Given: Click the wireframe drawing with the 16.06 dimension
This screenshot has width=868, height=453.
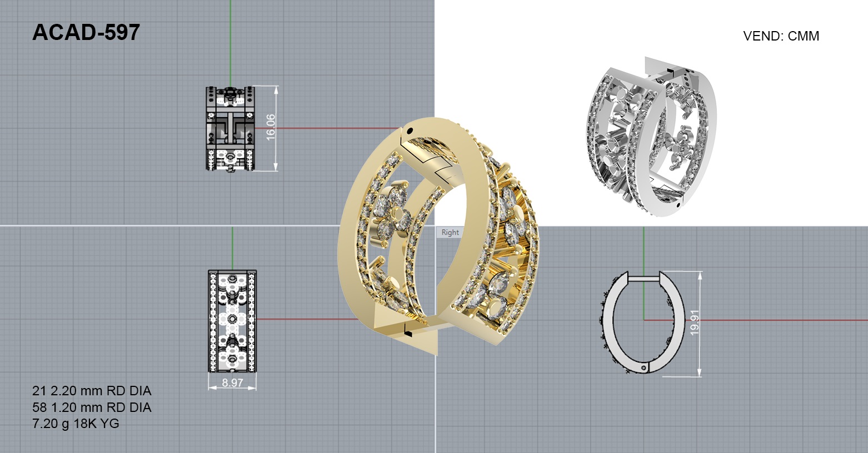Looking at the screenshot, I should point(230,128).
